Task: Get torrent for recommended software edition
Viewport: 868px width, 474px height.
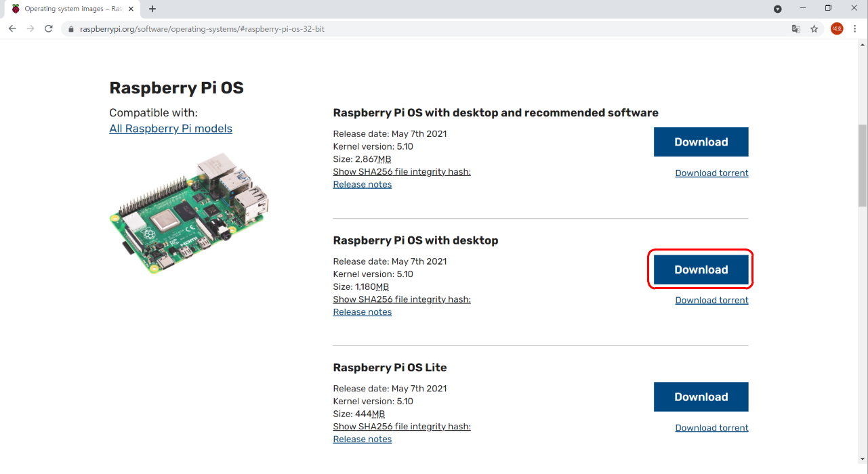Action: pyautogui.click(x=712, y=173)
